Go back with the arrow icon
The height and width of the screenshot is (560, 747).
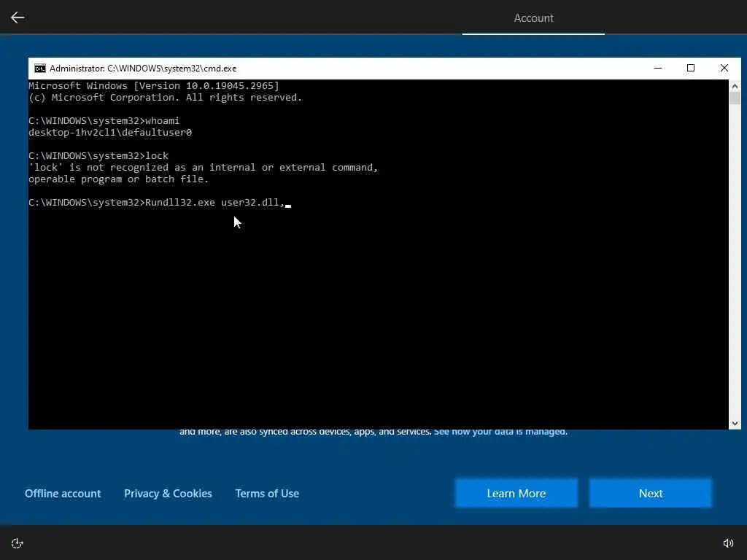pos(18,17)
